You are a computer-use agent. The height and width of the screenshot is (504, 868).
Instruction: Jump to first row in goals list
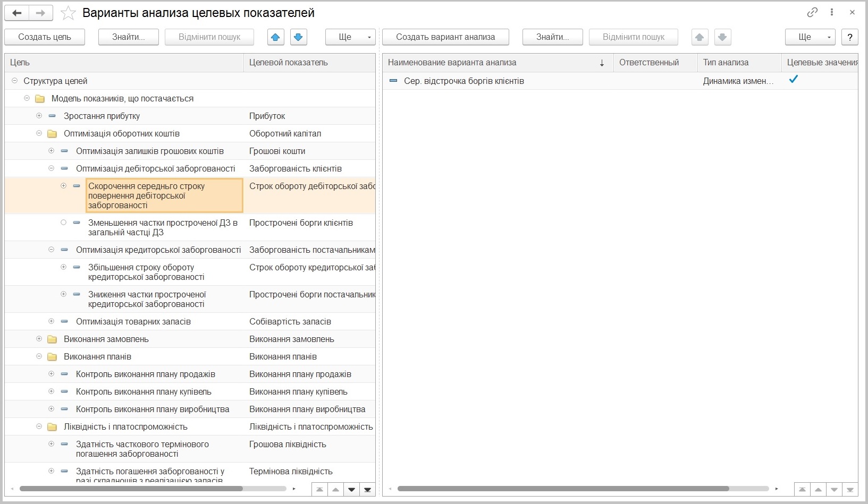[319, 489]
